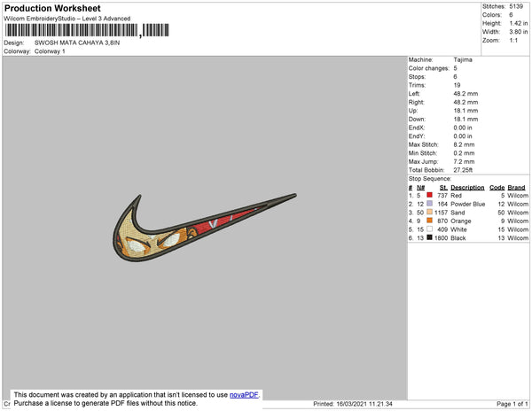
Task: Click the Zoom value '1:1'
Action: coord(513,41)
